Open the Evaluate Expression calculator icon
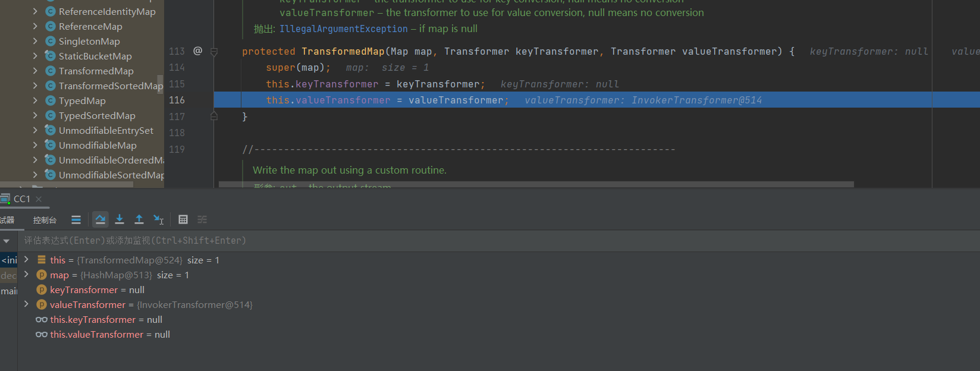Image resolution: width=980 pixels, height=371 pixels. click(183, 219)
